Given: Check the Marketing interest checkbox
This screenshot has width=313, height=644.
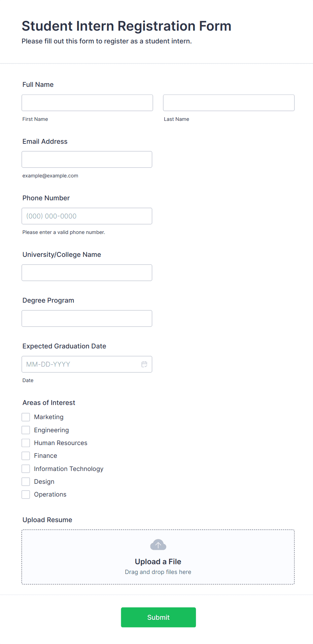Looking at the screenshot, I should tap(26, 417).
